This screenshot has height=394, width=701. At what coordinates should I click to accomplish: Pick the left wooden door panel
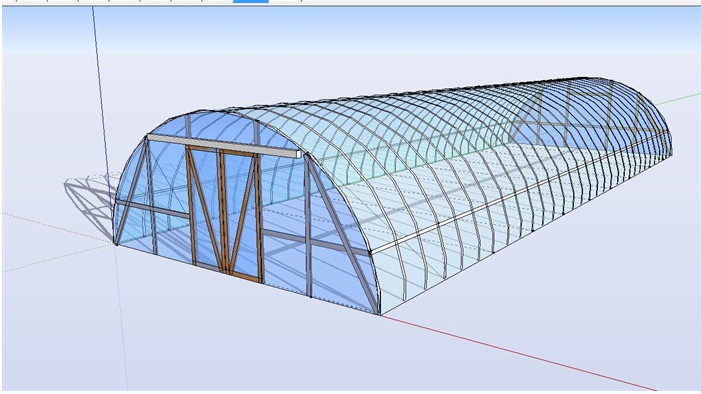pyautogui.click(x=204, y=207)
